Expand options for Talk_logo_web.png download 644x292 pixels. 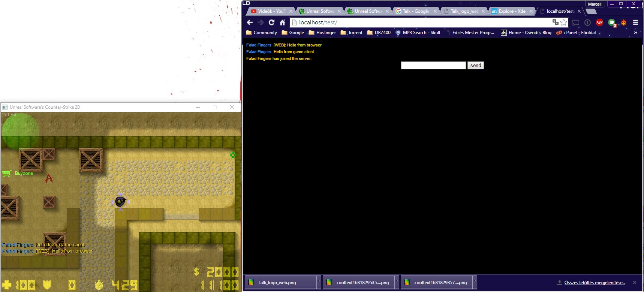(x=319, y=283)
